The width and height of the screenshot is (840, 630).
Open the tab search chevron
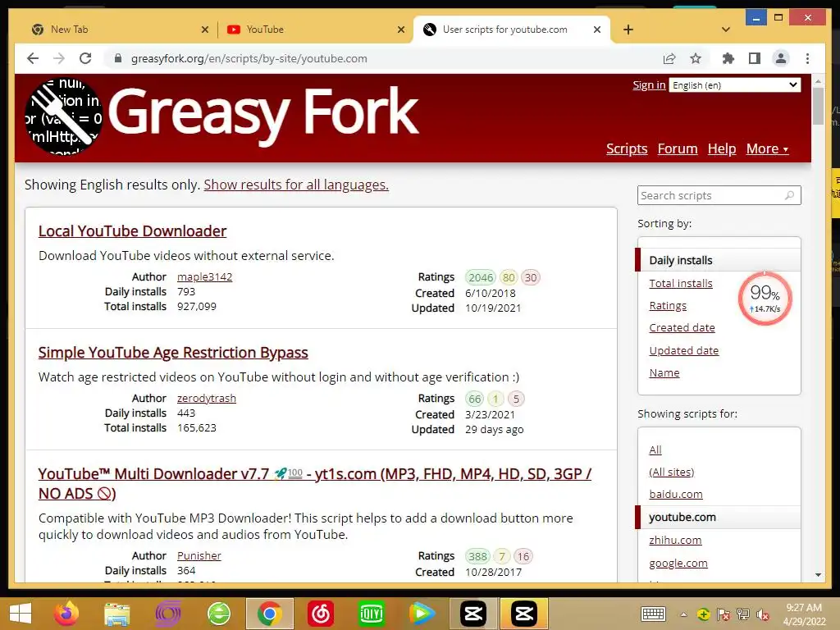click(726, 30)
